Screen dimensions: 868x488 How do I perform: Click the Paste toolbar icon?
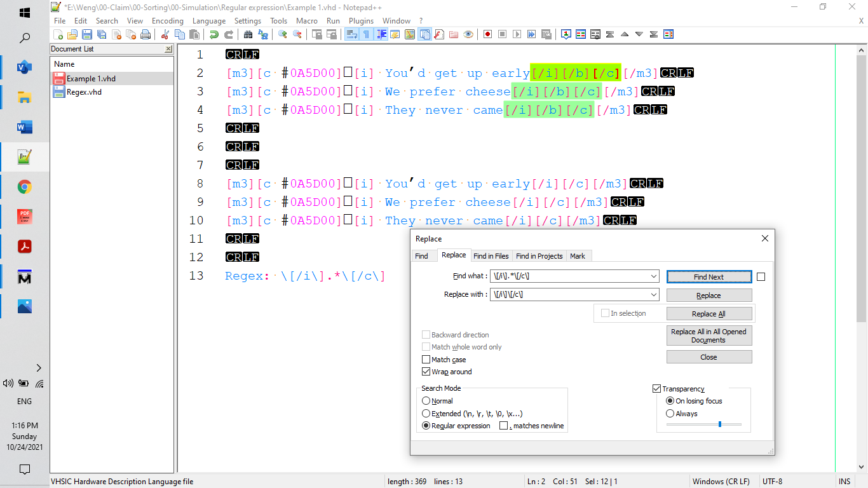(x=194, y=34)
